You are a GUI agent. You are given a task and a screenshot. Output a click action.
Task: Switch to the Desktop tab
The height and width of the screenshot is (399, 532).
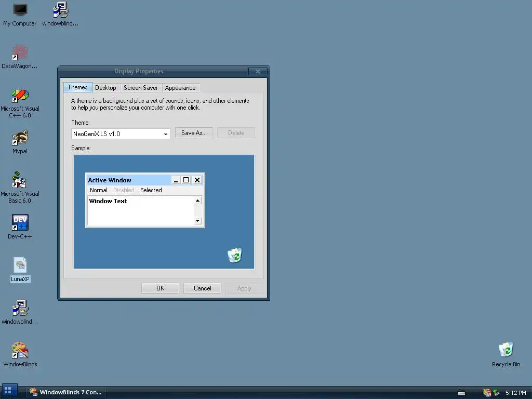(105, 88)
